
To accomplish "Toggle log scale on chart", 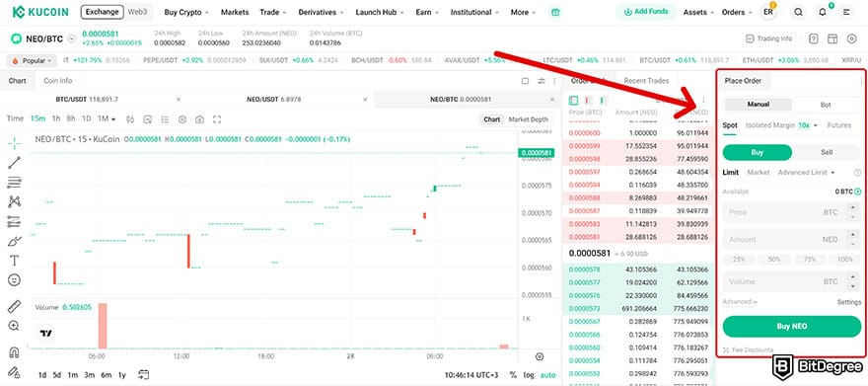I will tap(528, 375).
